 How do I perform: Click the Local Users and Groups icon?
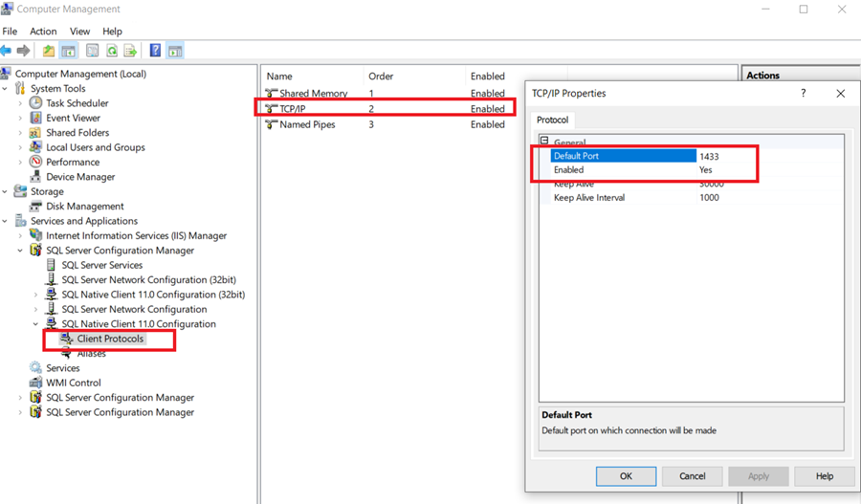point(35,147)
